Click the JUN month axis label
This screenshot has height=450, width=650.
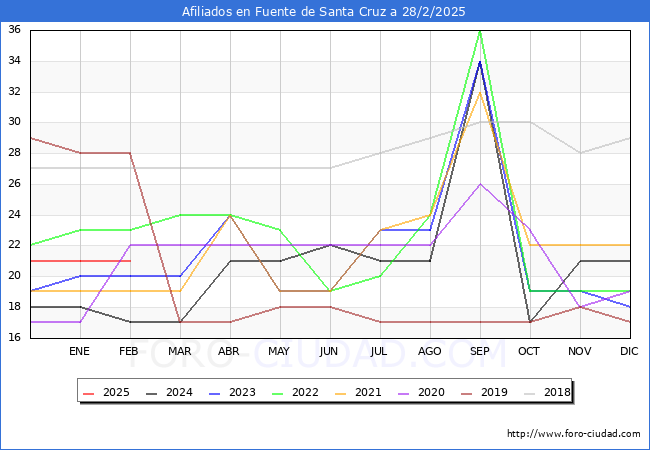329,351
